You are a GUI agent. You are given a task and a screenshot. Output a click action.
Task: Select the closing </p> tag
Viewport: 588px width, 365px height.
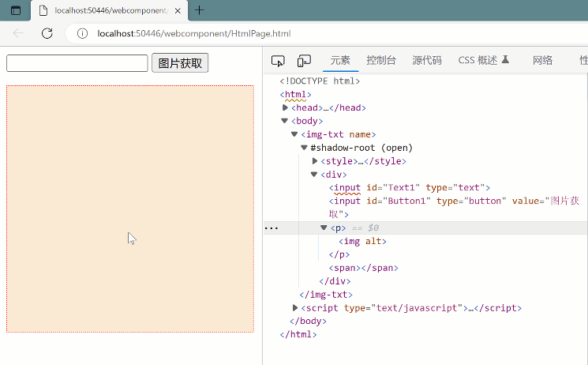(339, 254)
